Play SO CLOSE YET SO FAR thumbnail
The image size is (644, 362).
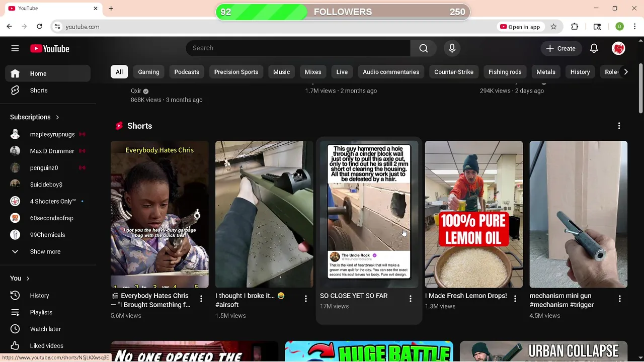[x=369, y=214]
